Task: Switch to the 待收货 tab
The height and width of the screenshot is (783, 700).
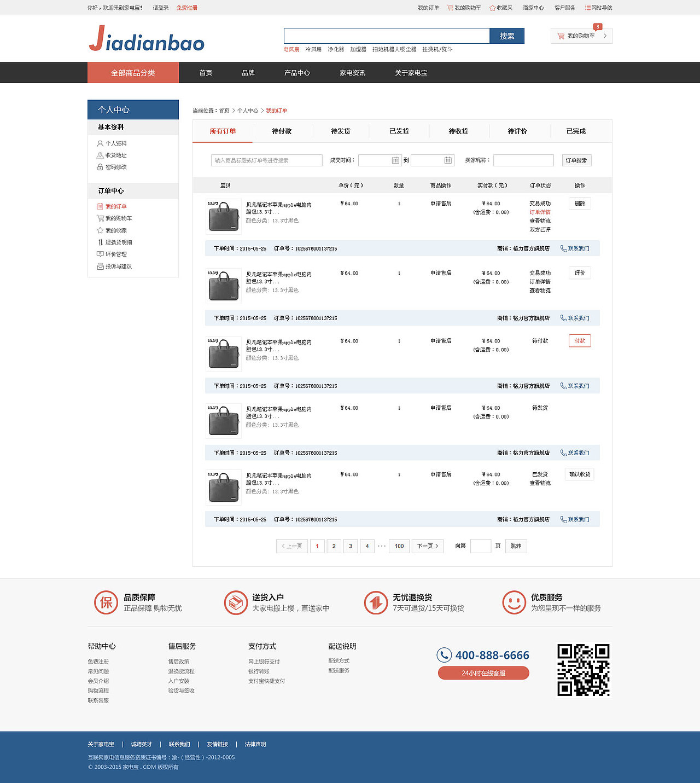Action: pos(458,131)
